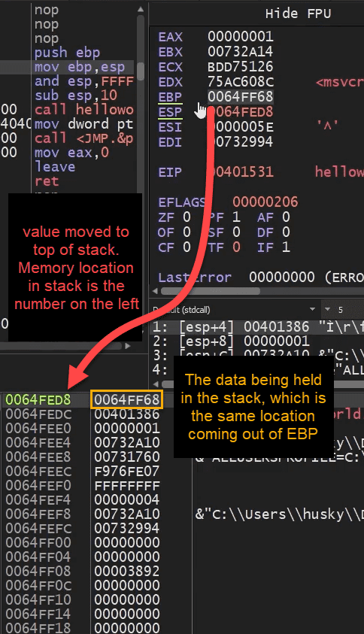Toggle the PF flag value
Viewport: 364px width, 634px height.
236,217
